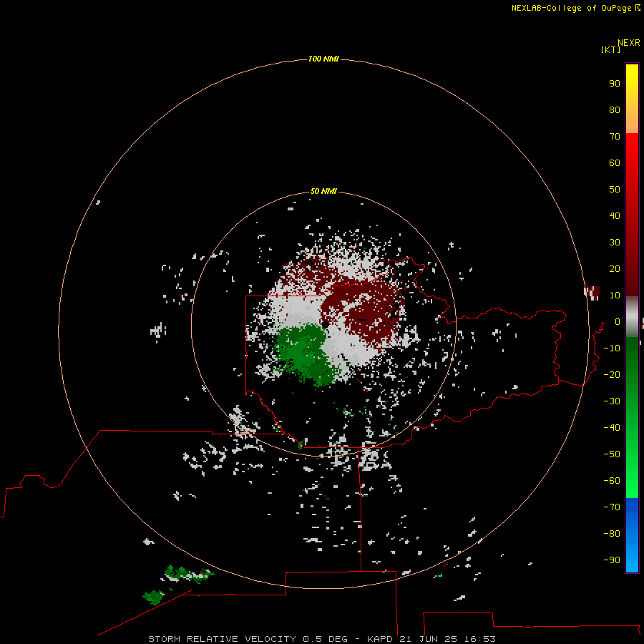
Task: Click the positive 40 knot scale label
Action: [615, 215]
